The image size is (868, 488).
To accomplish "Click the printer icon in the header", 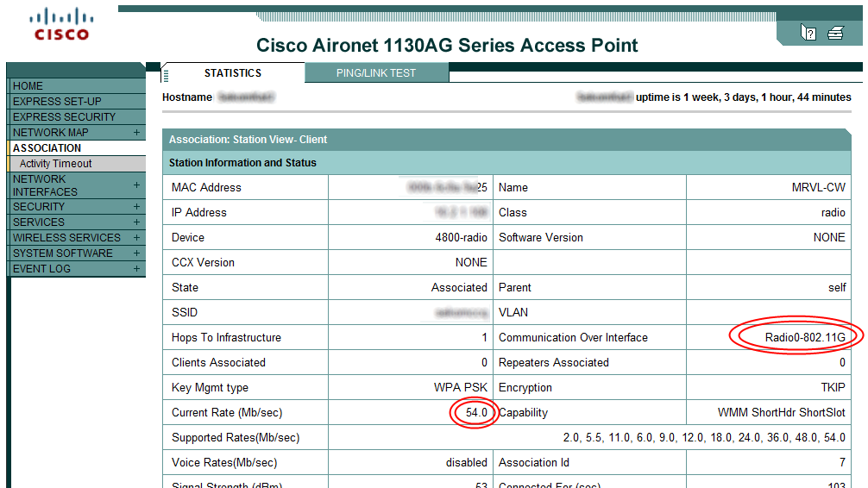I will 835,33.
